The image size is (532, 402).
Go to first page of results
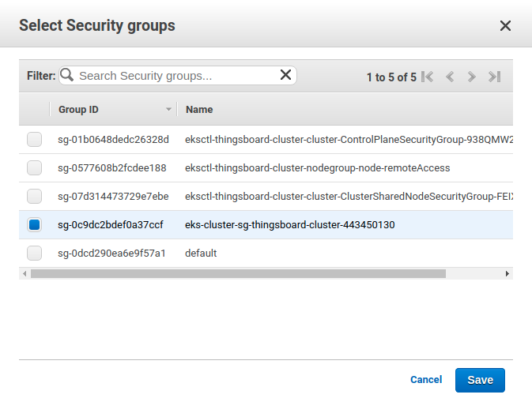coord(428,77)
